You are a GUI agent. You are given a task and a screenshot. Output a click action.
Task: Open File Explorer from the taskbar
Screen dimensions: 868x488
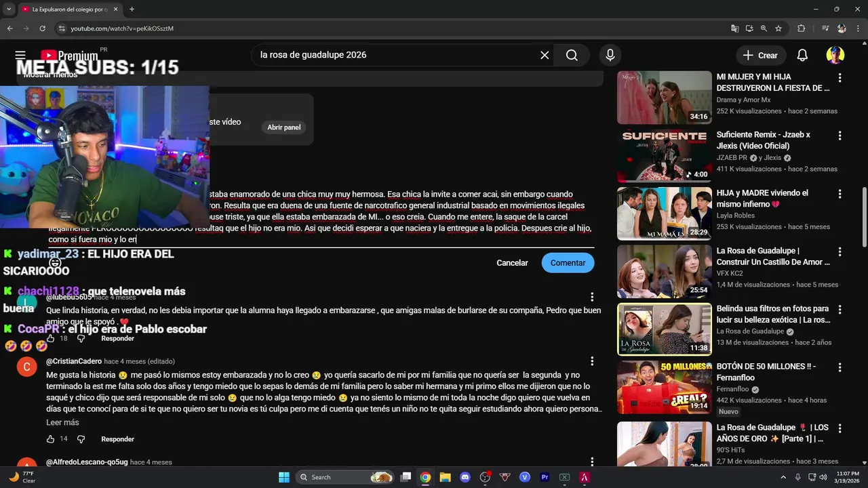445,477
